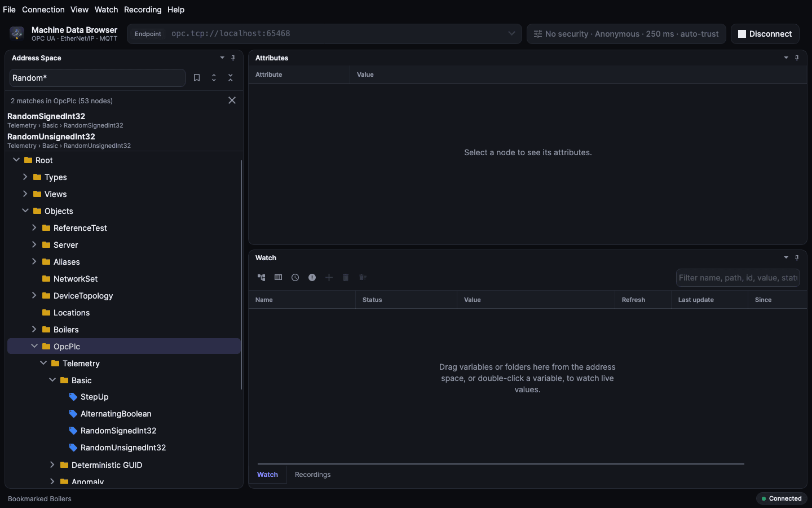Click the Disconnect button
Viewport: 812px width, 508px height.
pos(765,34)
